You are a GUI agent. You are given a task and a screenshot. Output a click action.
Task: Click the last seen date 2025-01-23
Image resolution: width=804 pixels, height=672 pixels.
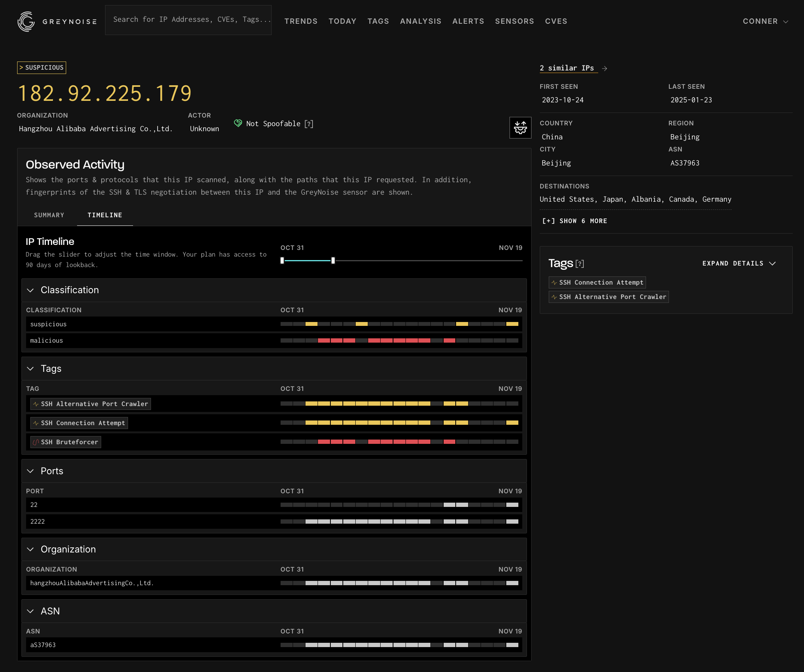[691, 100]
